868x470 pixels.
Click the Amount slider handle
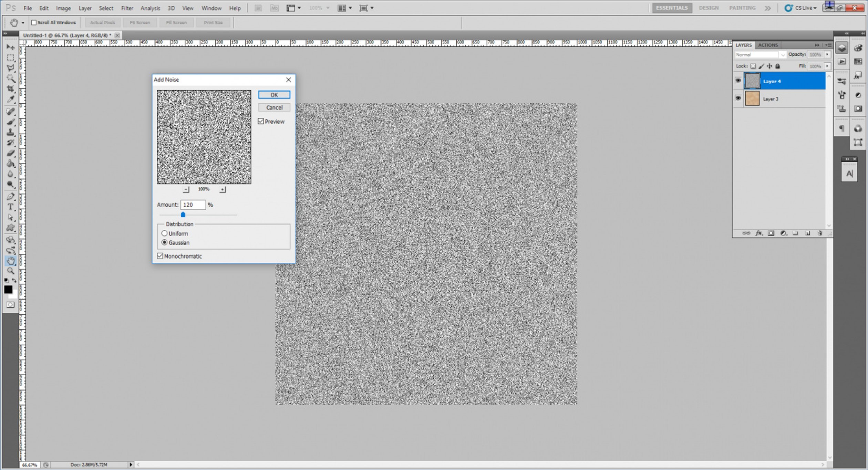point(183,215)
